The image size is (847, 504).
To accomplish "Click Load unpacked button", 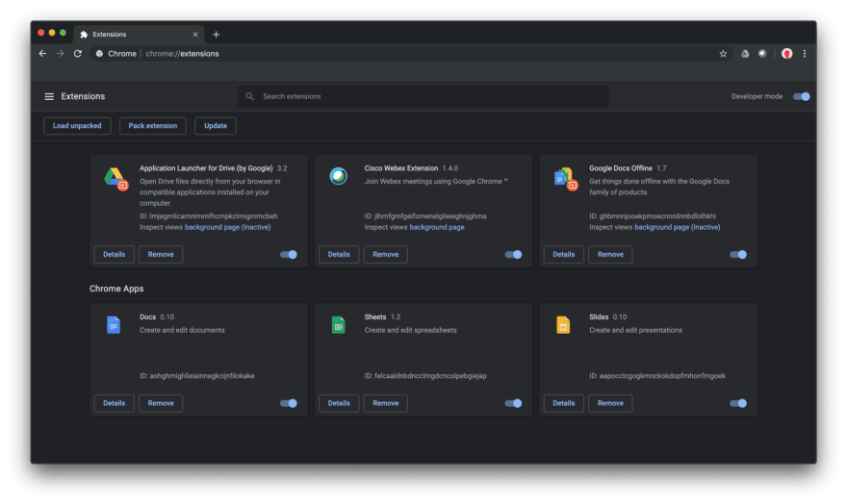I will [x=77, y=126].
